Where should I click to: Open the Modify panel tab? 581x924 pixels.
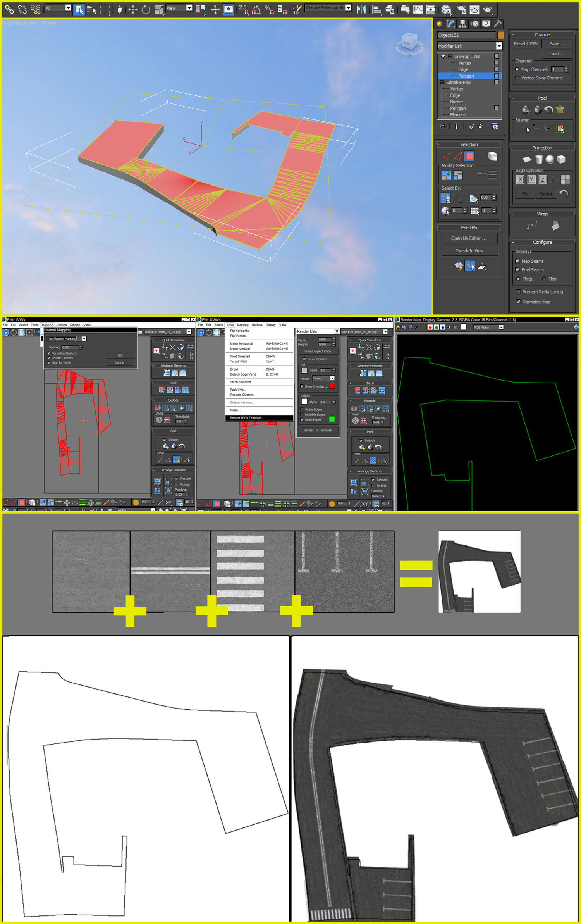point(451,24)
